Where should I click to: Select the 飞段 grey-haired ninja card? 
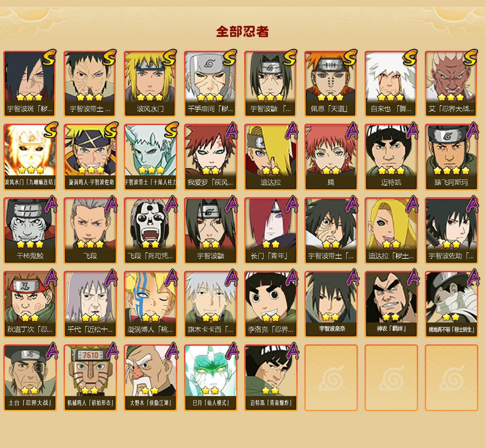[x=90, y=231]
